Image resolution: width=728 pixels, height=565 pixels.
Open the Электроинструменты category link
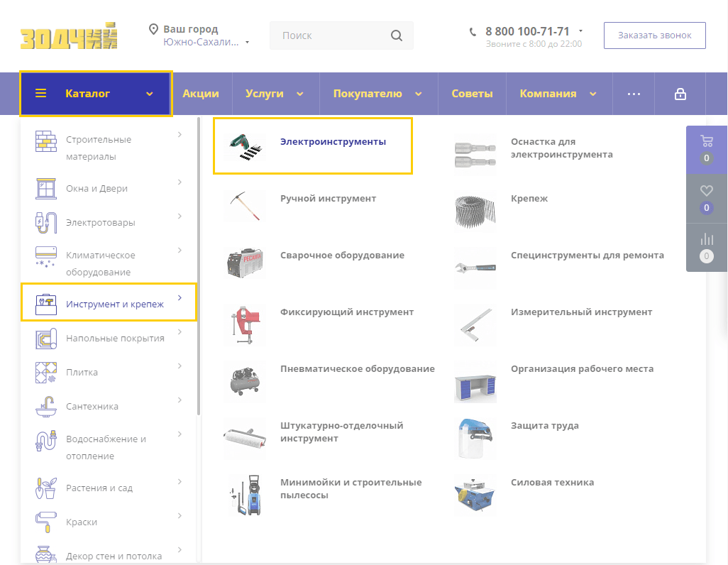tap(333, 142)
